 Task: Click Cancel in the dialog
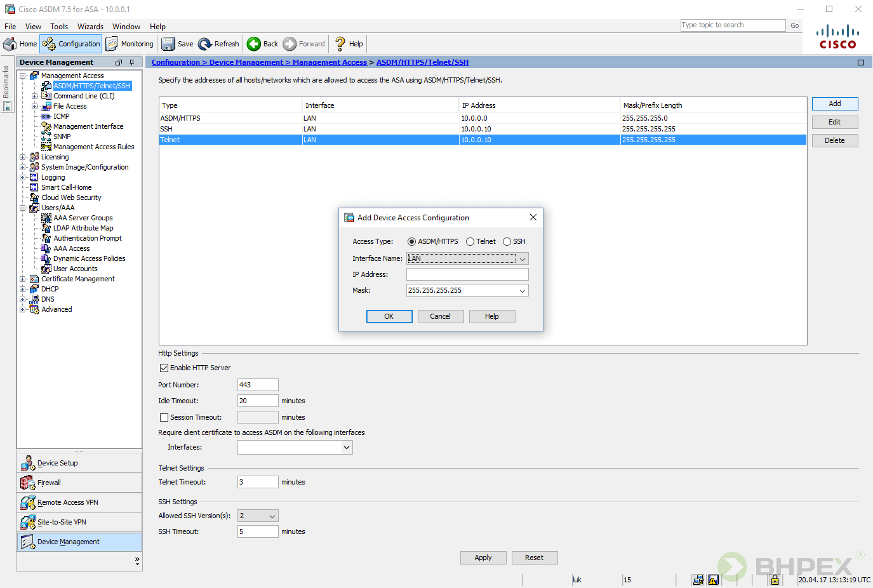coord(441,316)
